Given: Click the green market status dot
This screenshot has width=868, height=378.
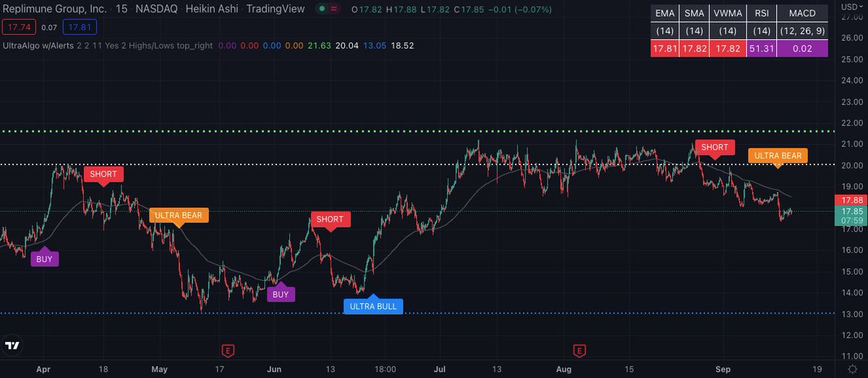Looking at the screenshot, I should tap(320, 10).
